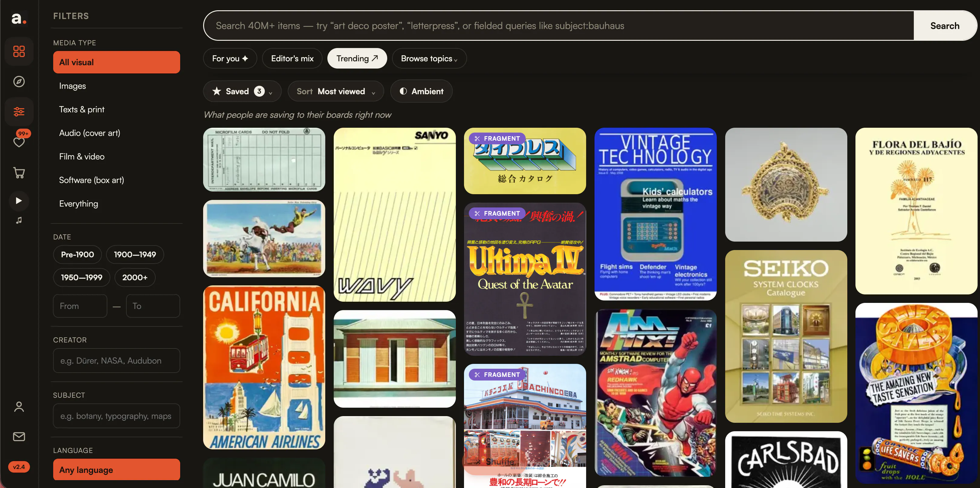Toggle the 1900—1949 date chip
The width and height of the screenshot is (980, 488).
[x=135, y=255]
